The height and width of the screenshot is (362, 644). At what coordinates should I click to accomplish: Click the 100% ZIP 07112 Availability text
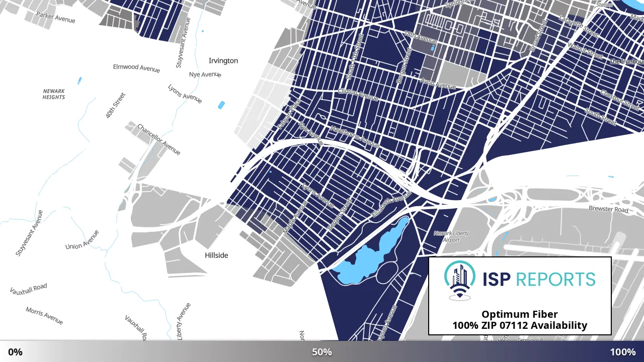click(x=520, y=325)
